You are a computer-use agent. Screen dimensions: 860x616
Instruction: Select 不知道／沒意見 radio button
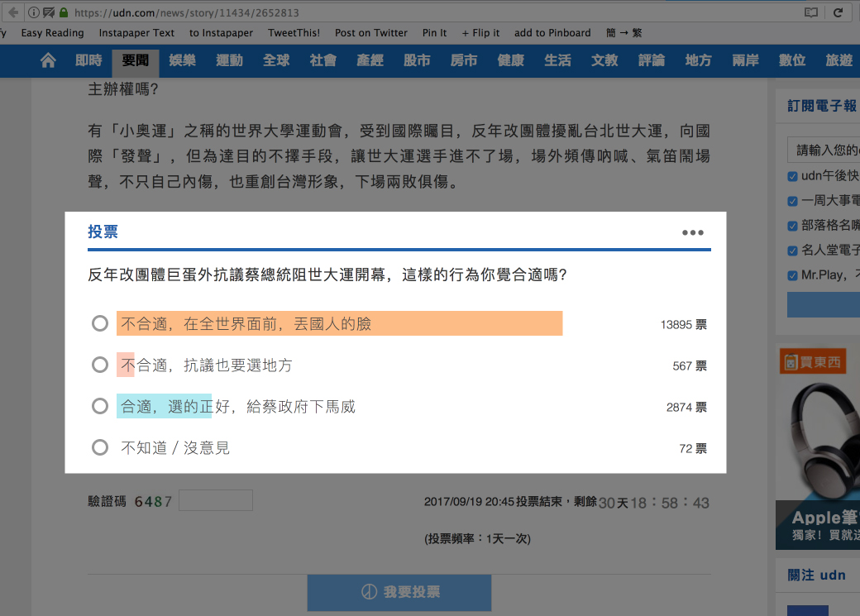(x=100, y=448)
